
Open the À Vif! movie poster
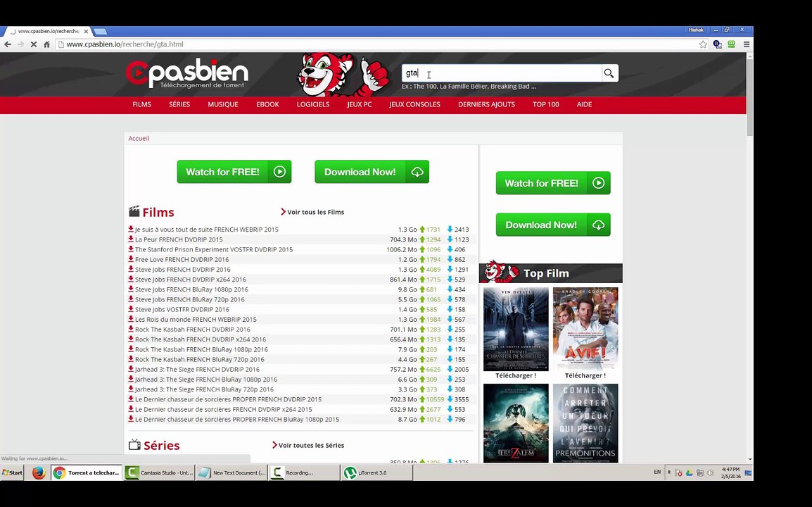[x=585, y=329]
